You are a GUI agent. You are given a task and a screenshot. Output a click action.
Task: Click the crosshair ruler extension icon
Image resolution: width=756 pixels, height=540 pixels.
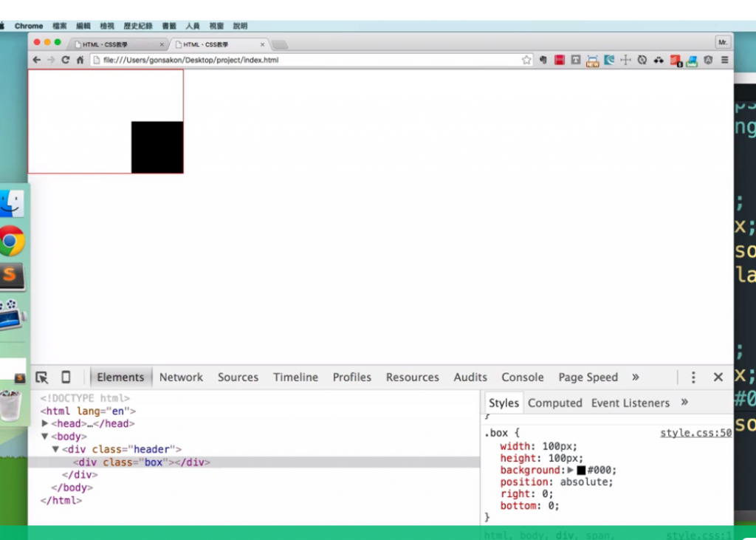[625, 60]
